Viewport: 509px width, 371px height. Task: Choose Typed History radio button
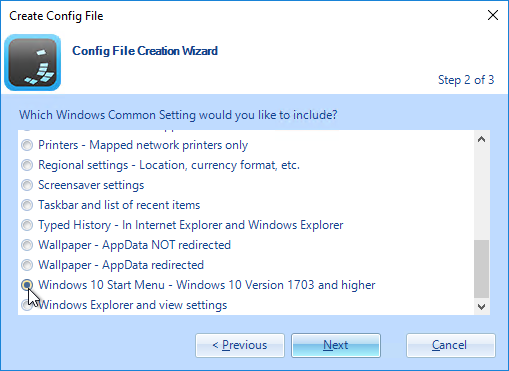point(27,225)
